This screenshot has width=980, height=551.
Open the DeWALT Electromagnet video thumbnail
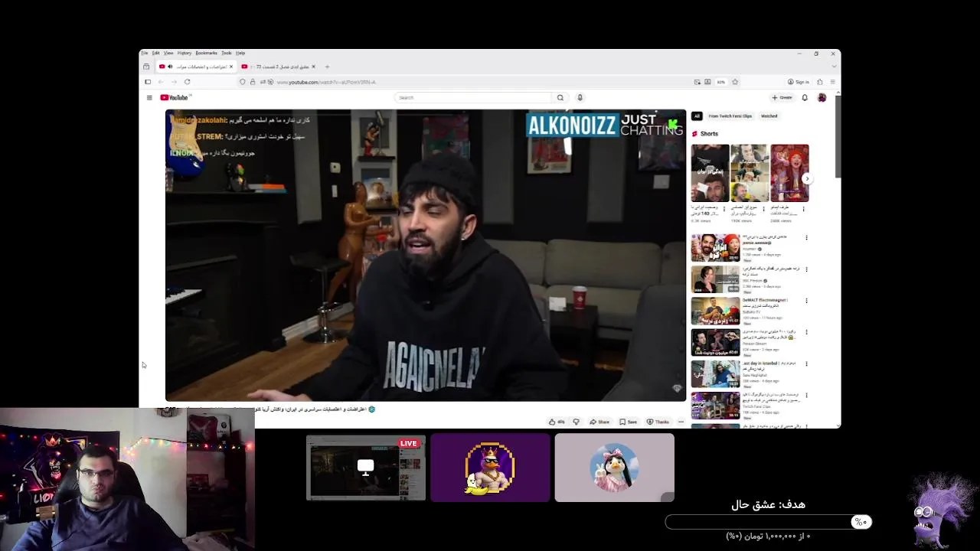point(716,311)
